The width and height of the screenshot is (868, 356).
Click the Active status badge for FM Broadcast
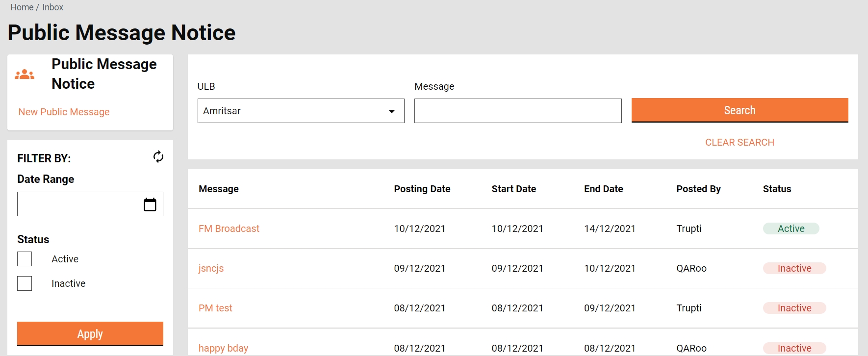pyautogui.click(x=791, y=229)
